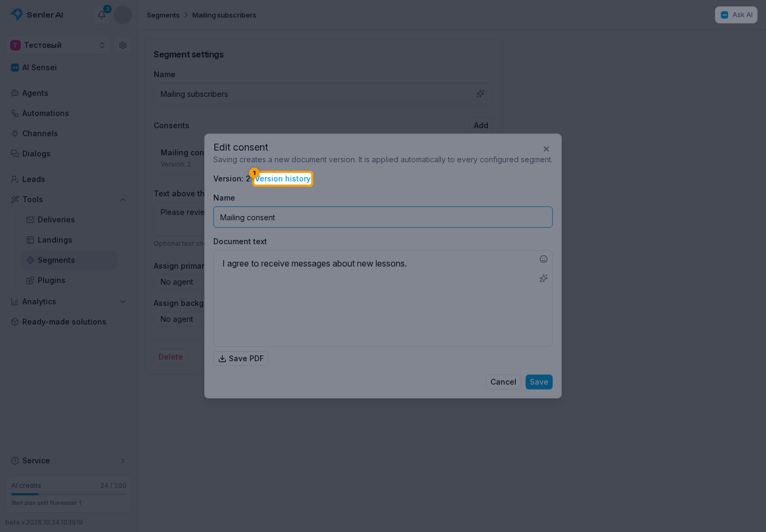766x532 pixels.
Task: Click AI sparkle icon in Document text
Action: (x=544, y=278)
